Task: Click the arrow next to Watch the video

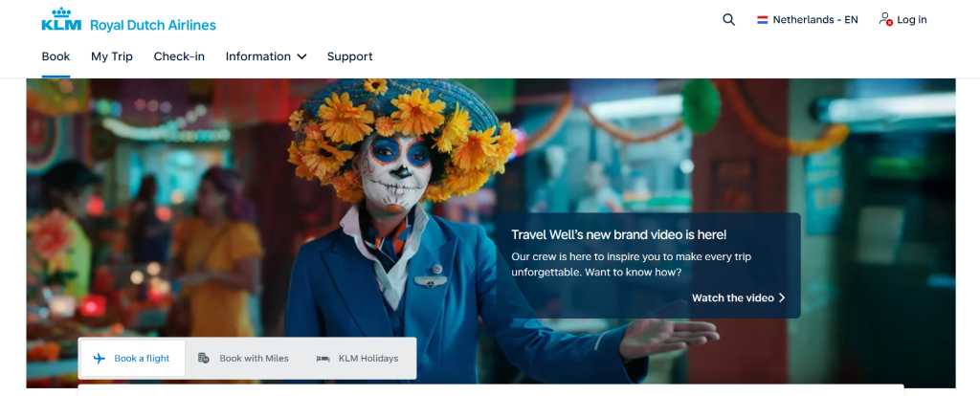Action: (782, 298)
